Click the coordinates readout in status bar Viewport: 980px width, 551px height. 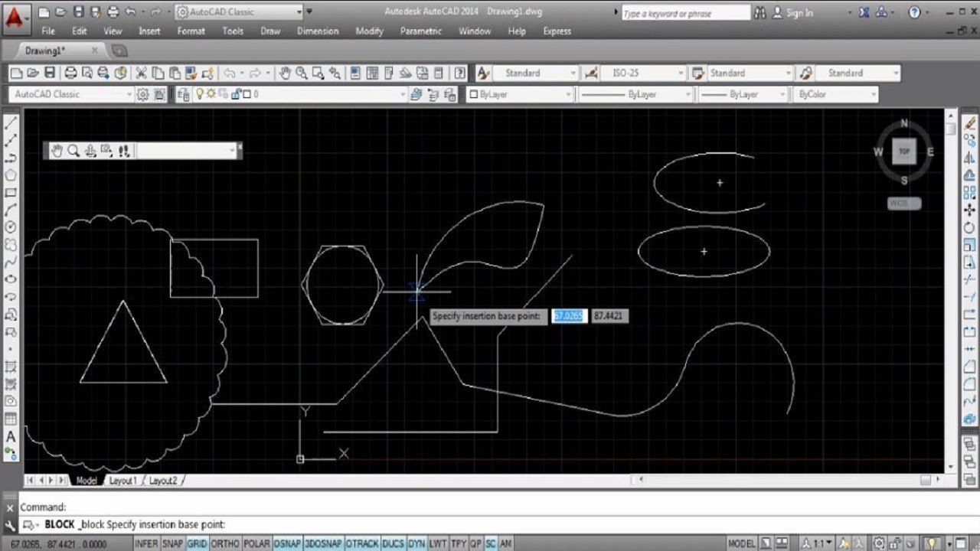pos(60,543)
